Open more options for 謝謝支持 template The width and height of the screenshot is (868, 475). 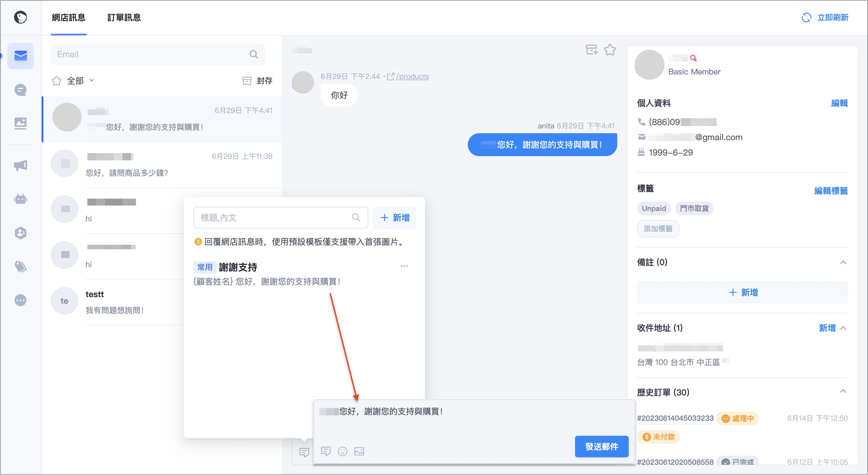(x=404, y=266)
